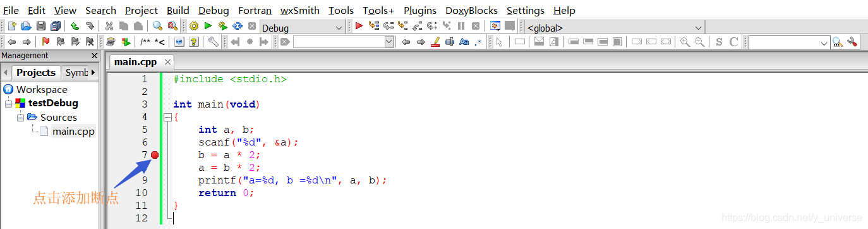This screenshot has width=868, height=229.
Task: Click the Break debugger pause icon
Action: [461, 27]
